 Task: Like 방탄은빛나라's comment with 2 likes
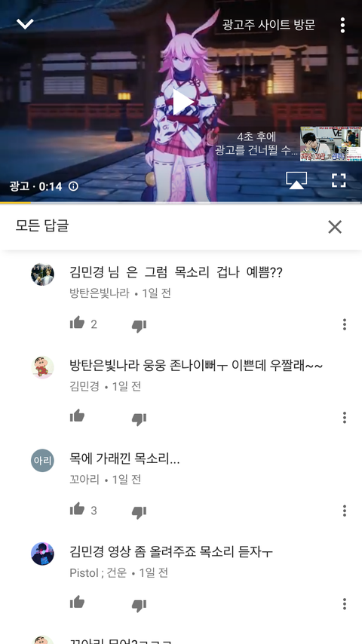(x=77, y=324)
